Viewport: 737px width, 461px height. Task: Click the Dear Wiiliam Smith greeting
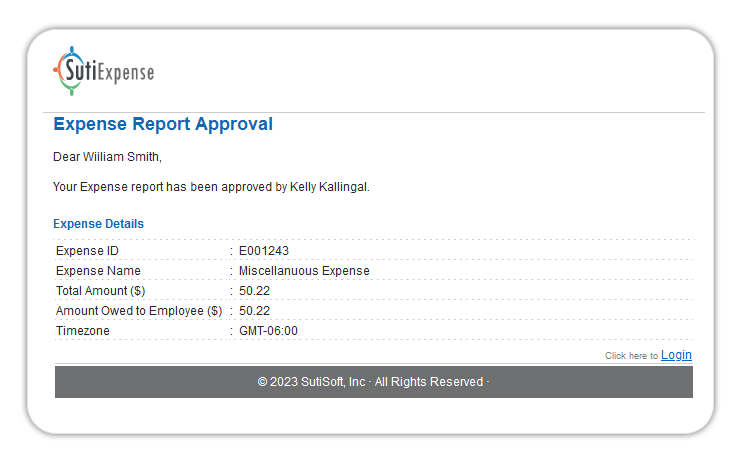107,157
